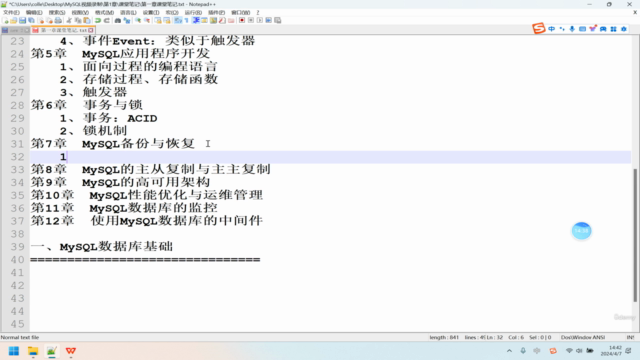Open Find with the binoculars icon
640x360 pixels.
(x=118, y=20)
